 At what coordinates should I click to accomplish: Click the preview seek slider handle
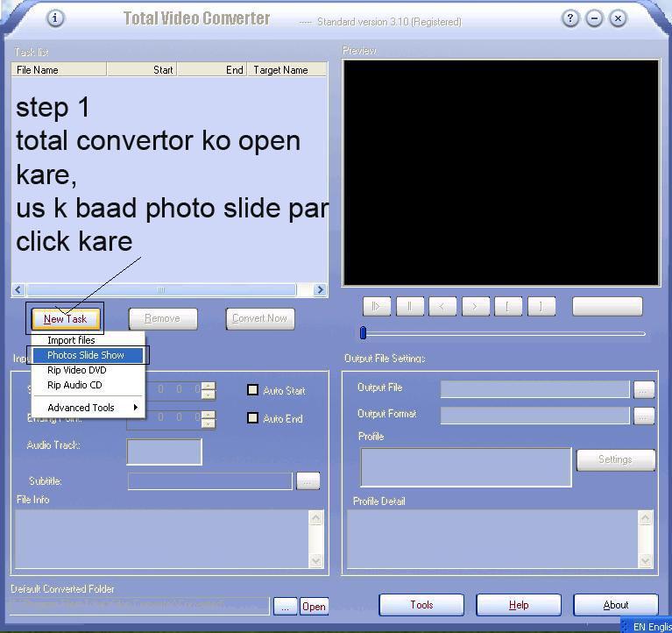(363, 333)
